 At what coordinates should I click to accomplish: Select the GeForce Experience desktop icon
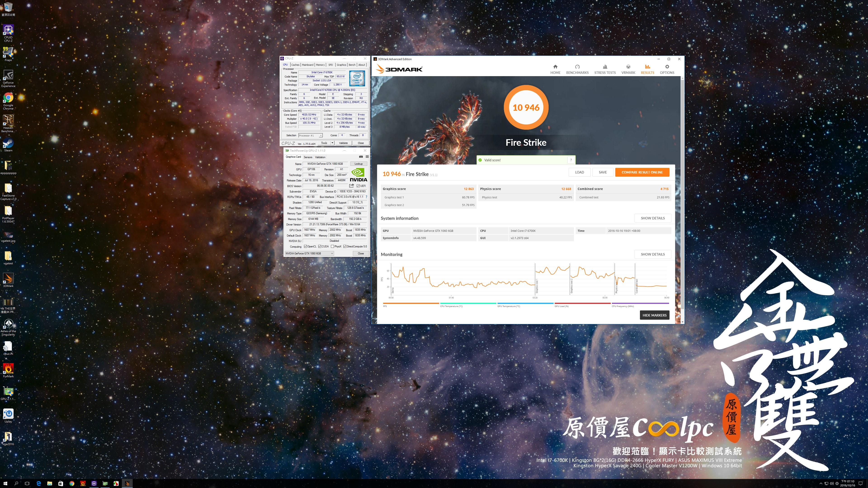point(8,78)
